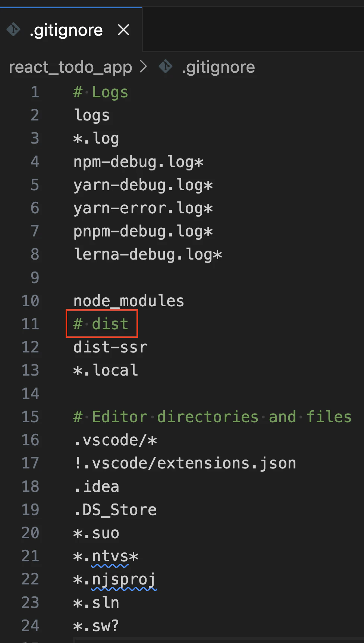Click the breadcrumb chevron after react_todo_app
The image size is (364, 643).
click(143, 67)
